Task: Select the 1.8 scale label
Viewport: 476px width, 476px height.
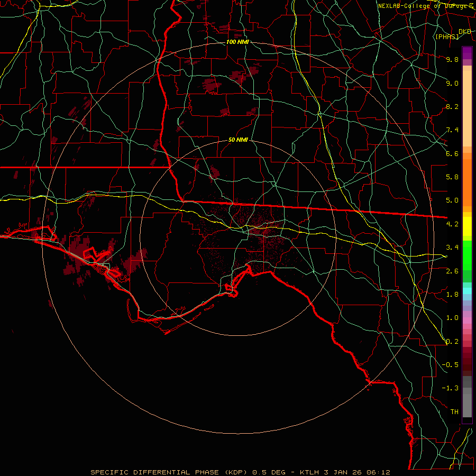Action: pyautogui.click(x=452, y=295)
